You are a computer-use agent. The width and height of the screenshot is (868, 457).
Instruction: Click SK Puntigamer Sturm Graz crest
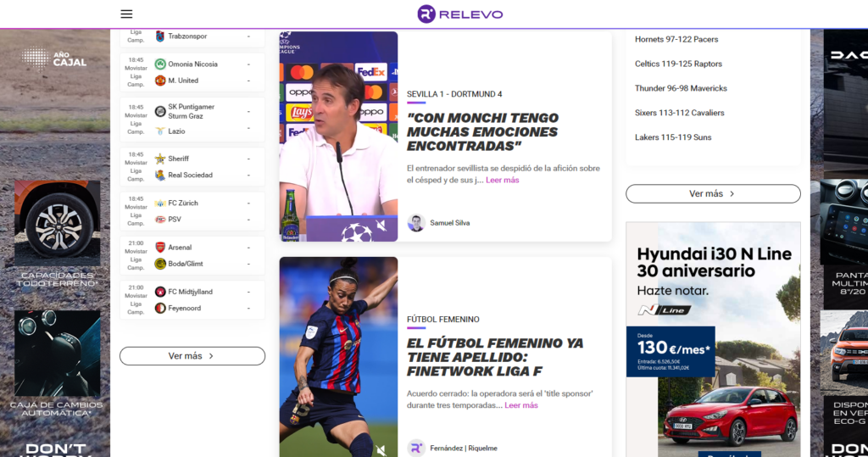pyautogui.click(x=160, y=111)
